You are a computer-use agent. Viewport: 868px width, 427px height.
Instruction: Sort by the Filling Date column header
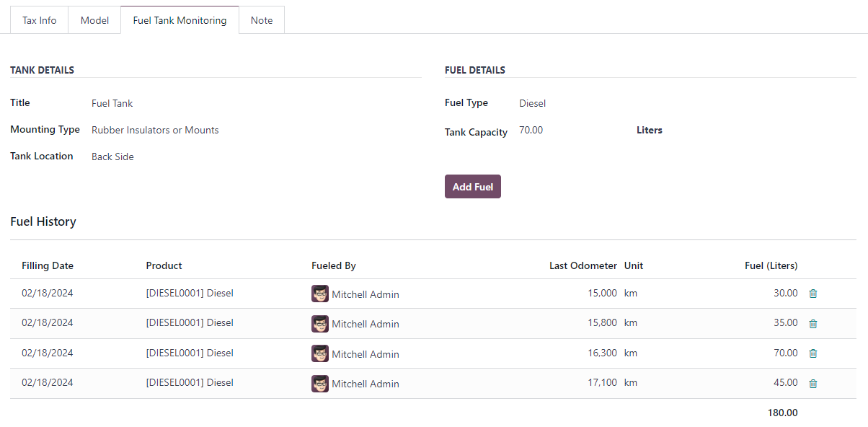click(48, 265)
